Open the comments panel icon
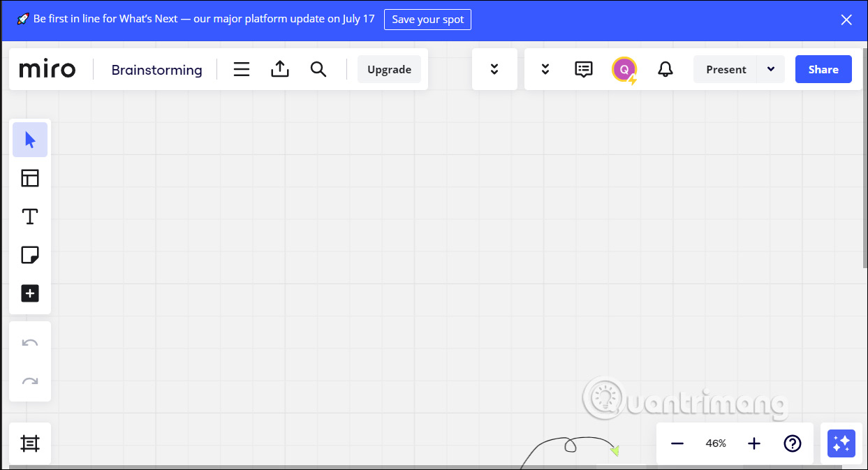 point(584,69)
